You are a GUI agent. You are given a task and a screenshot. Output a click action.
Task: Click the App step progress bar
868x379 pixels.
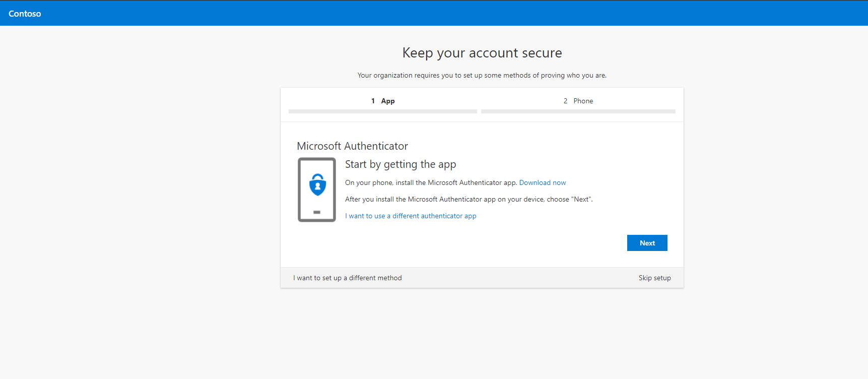point(383,111)
